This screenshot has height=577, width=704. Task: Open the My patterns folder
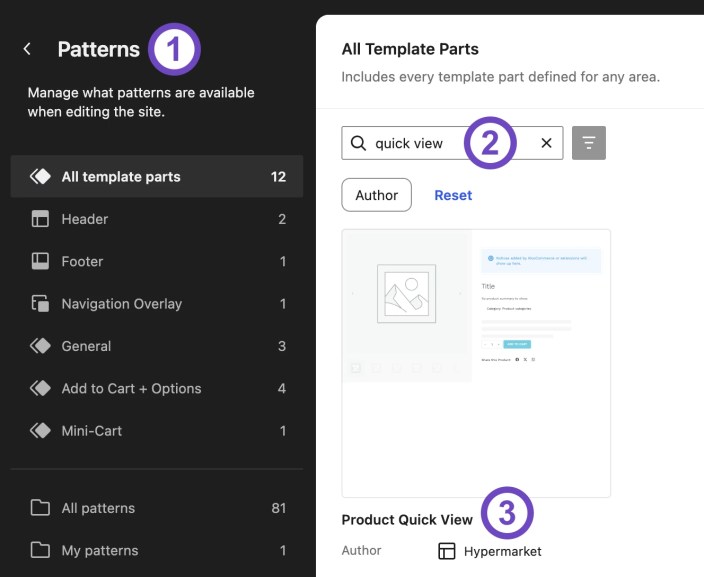click(x=157, y=550)
